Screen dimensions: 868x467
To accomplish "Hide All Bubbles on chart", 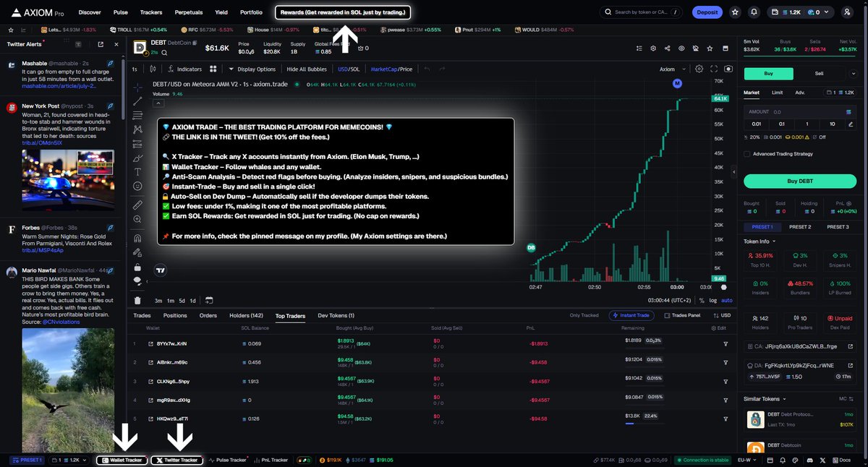I will tap(307, 69).
